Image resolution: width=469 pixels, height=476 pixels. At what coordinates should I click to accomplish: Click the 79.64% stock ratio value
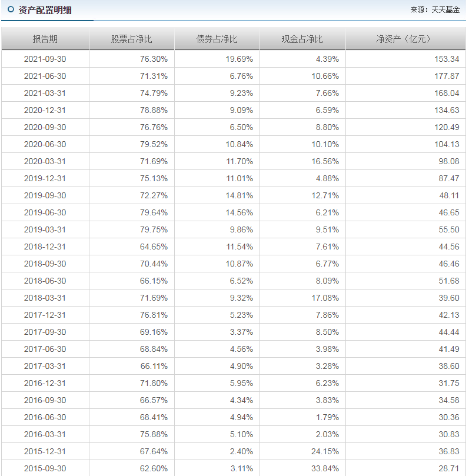point(154,212)
